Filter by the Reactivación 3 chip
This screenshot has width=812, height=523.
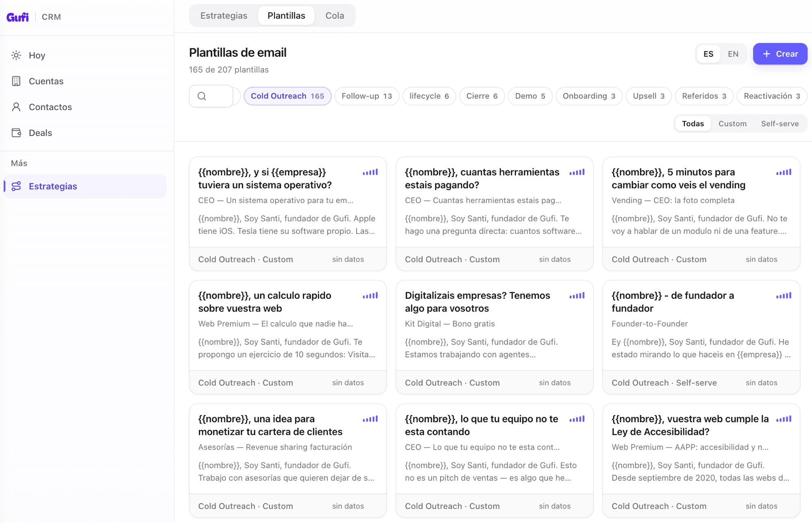coord(772,96)
